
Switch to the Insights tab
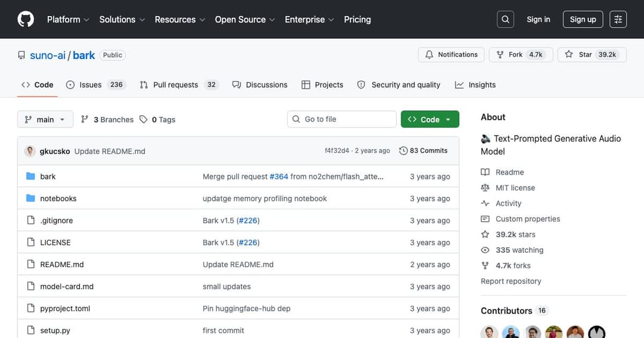[475, 85]
